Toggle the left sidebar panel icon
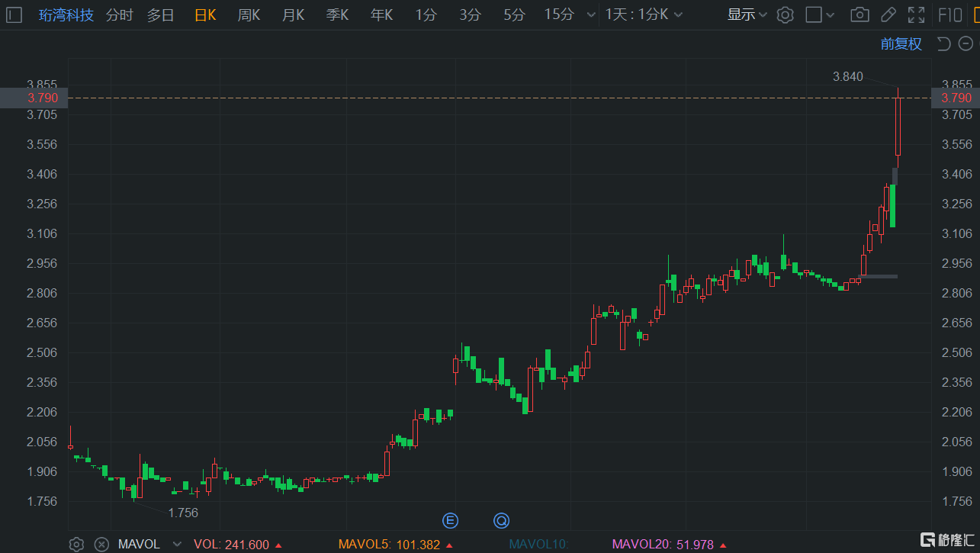 (x=14, y=14)
